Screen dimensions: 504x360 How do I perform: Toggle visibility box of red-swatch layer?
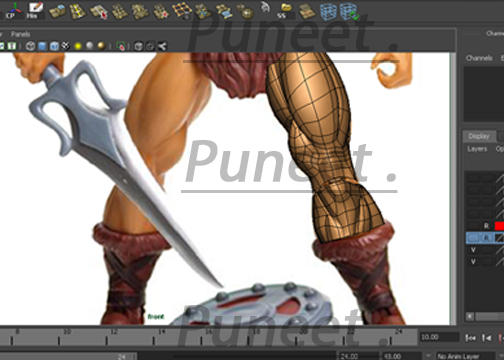[473, 226]
